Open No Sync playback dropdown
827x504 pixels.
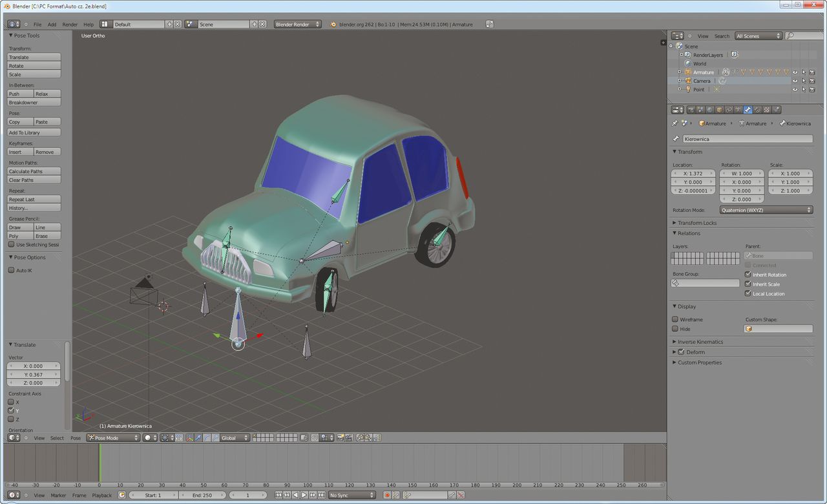point(351,495)
